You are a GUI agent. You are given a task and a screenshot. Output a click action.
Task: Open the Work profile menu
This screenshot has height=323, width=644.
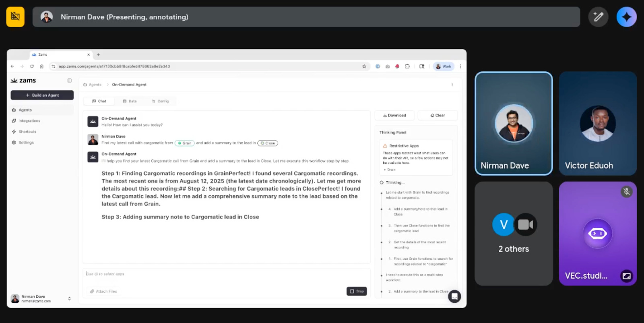click(x=444, y=66)
